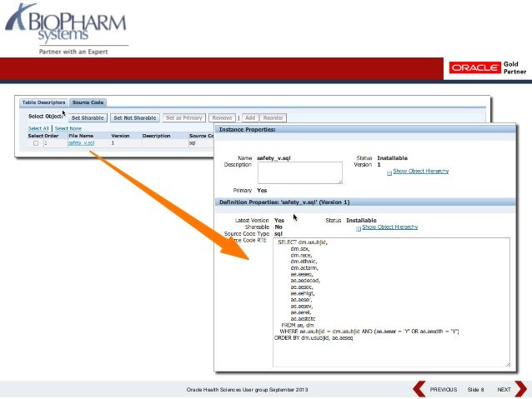Expand hierarchy icon in Instance Properties
The image size is (532, 399).
click(x=389, y=173)
